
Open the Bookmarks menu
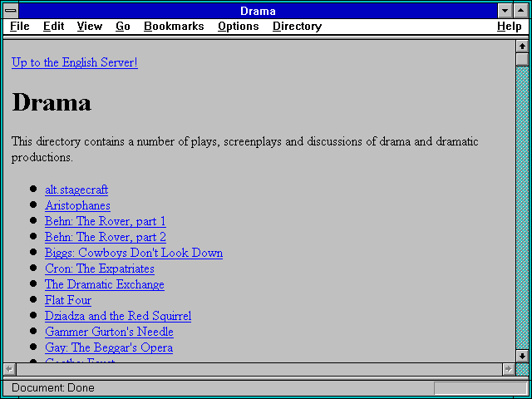coord(174,27)
